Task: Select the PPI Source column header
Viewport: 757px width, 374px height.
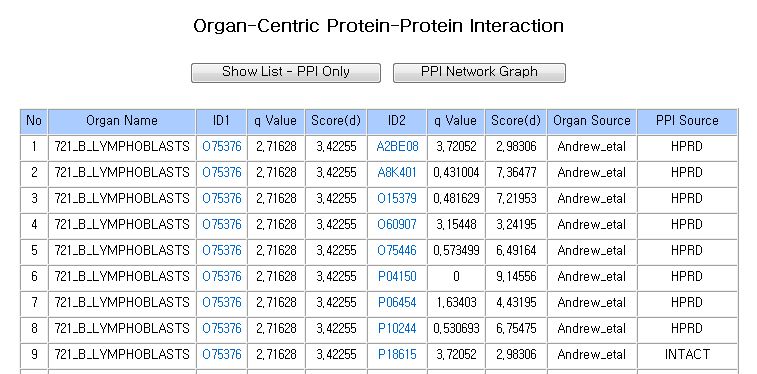Action: [x=687, y=121]
